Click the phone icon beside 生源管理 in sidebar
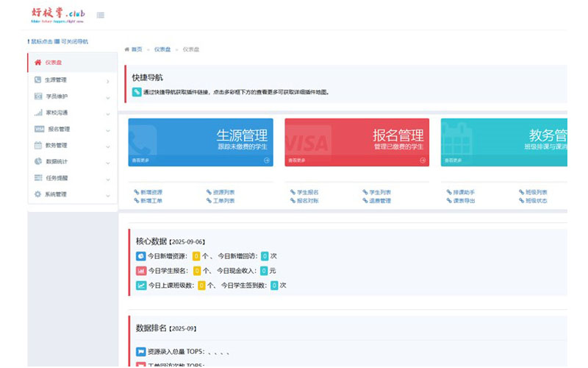This screenshot has width=588, height=368. pos(37,79)
